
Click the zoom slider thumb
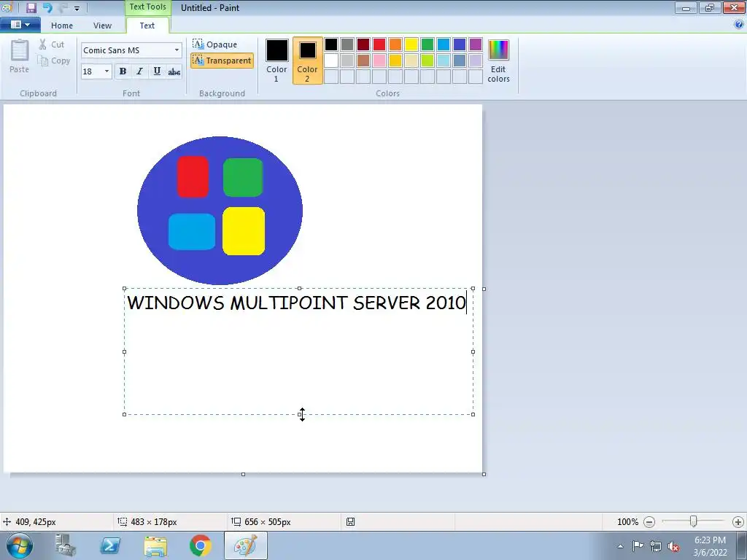click(x=694, y=521)
